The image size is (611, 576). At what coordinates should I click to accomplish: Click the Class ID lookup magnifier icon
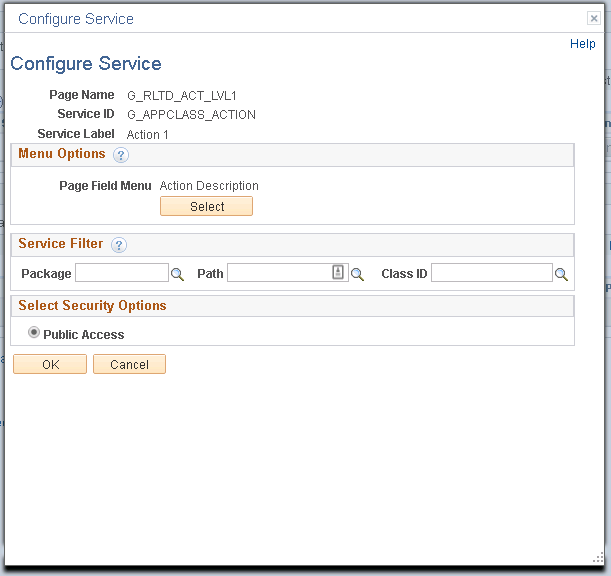click(562, 274)
